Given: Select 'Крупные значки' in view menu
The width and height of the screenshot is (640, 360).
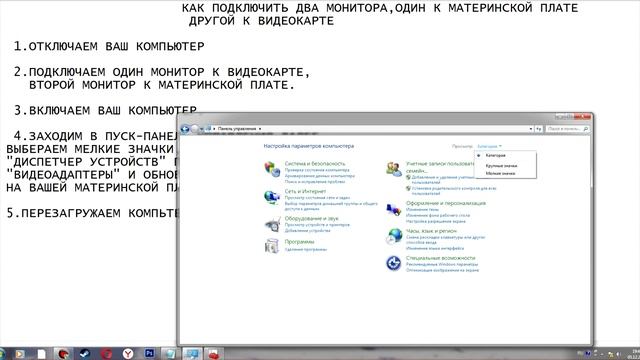Looking at the screenshot, I should point(501,166).
